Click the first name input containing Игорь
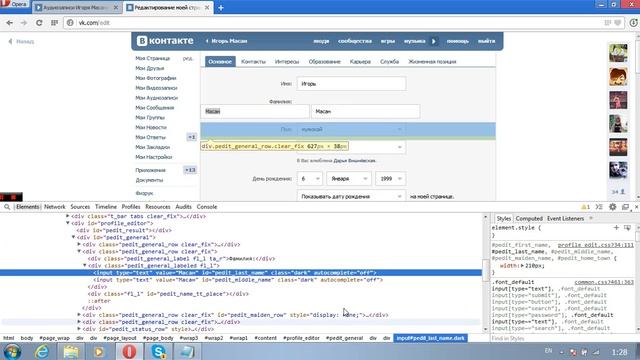This screenshot has width=640, height=360. (351, 84)
